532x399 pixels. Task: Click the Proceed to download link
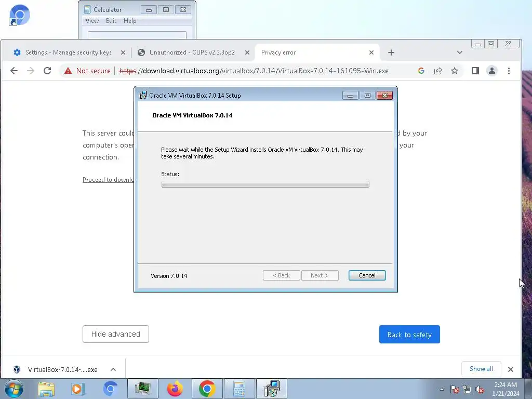pos(108,180)
